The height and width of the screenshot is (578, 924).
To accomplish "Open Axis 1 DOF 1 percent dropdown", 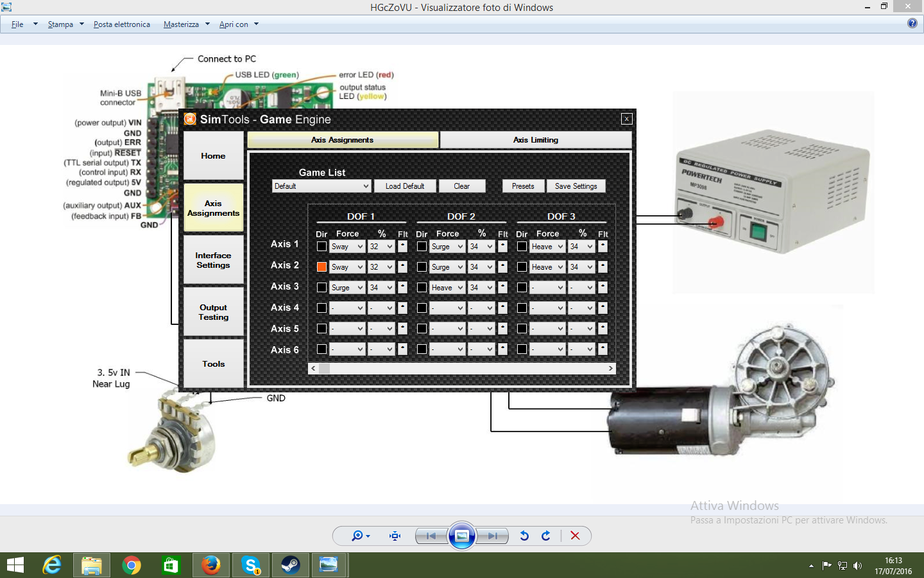I will point(381,247).
